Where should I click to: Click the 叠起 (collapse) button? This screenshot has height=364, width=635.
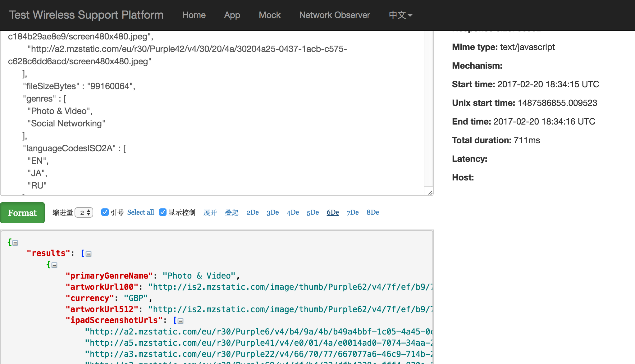point(231,213)
